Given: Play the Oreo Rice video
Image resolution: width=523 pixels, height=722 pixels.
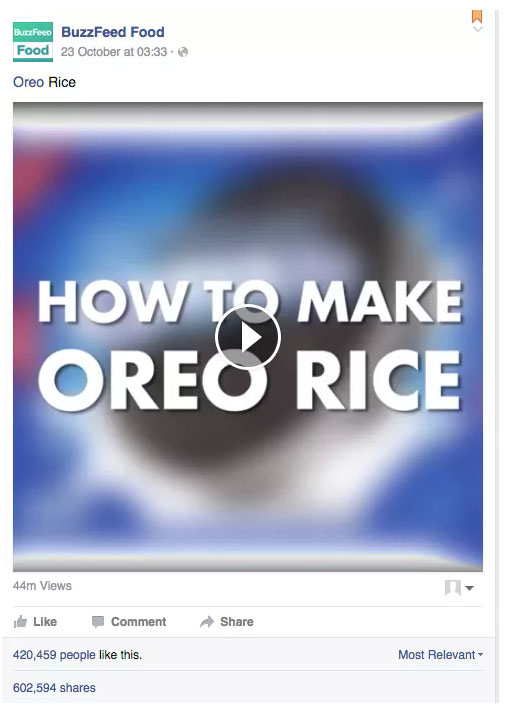Looking at the screenshot, I should [x=248, y=337].
